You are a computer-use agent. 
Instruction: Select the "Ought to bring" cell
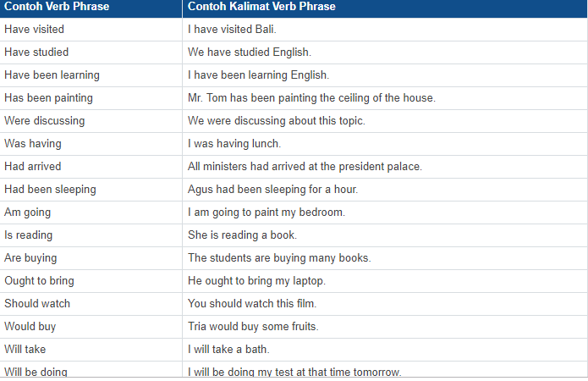pyautogui.click(x=39, y=280)
